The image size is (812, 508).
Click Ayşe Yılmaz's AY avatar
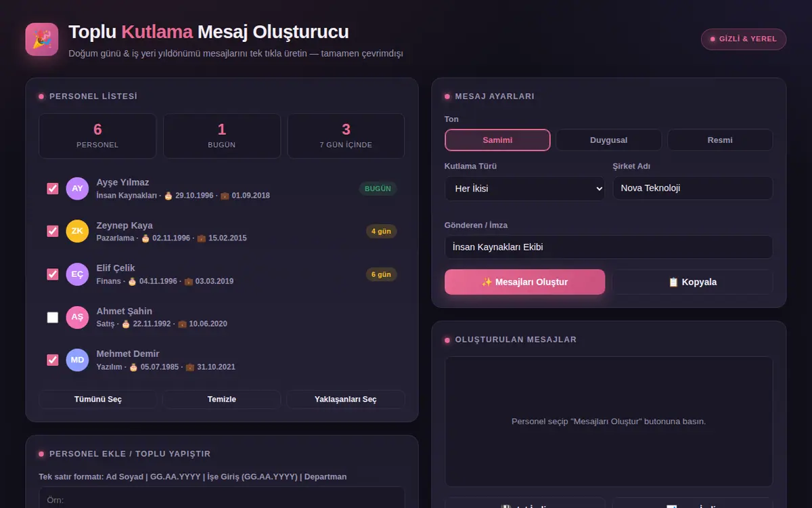tap(77, 188)
